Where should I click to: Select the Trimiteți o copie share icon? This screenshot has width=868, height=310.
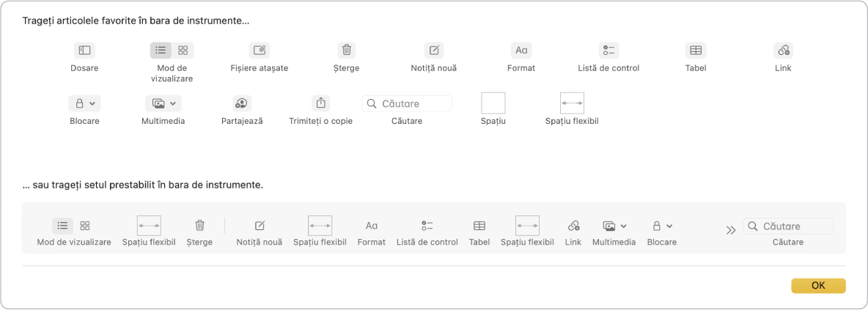[320, 103]
